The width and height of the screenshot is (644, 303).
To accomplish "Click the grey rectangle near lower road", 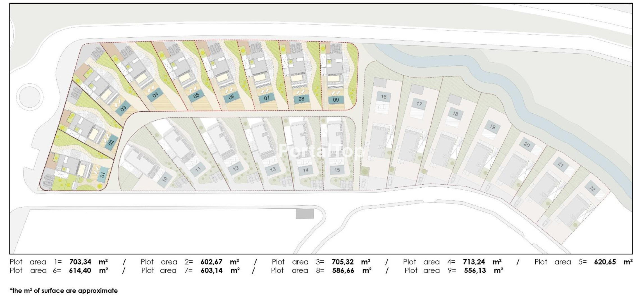I will (x=305, y=214).
